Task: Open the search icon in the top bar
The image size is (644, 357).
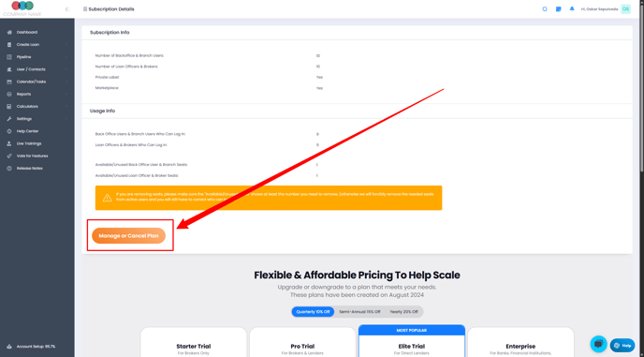Action: 545,9
